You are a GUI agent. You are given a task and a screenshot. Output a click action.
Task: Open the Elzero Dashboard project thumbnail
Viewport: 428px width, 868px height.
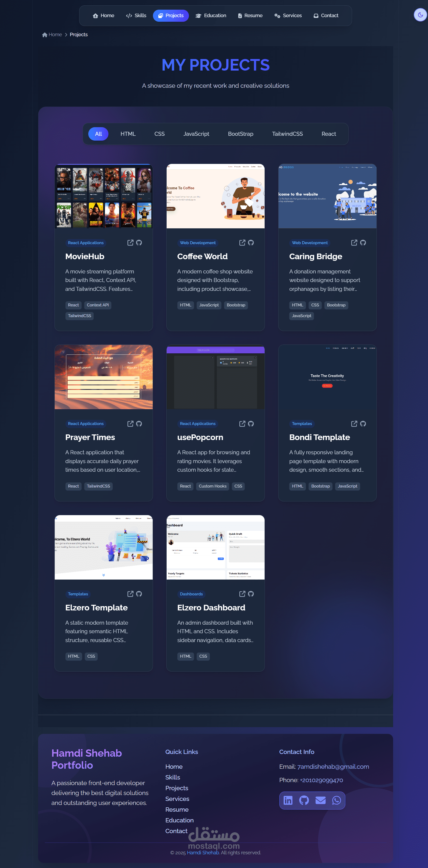coord(216,547)
